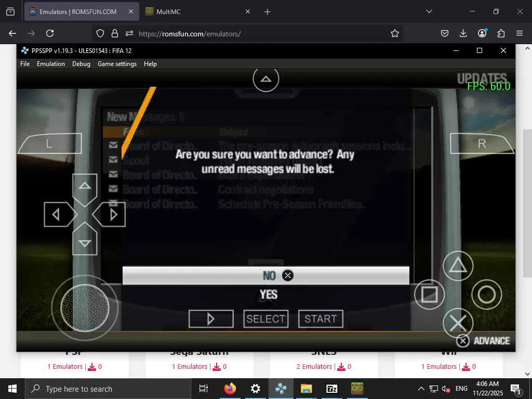Reload the romsfun page
532x399 pixels.
50,33
